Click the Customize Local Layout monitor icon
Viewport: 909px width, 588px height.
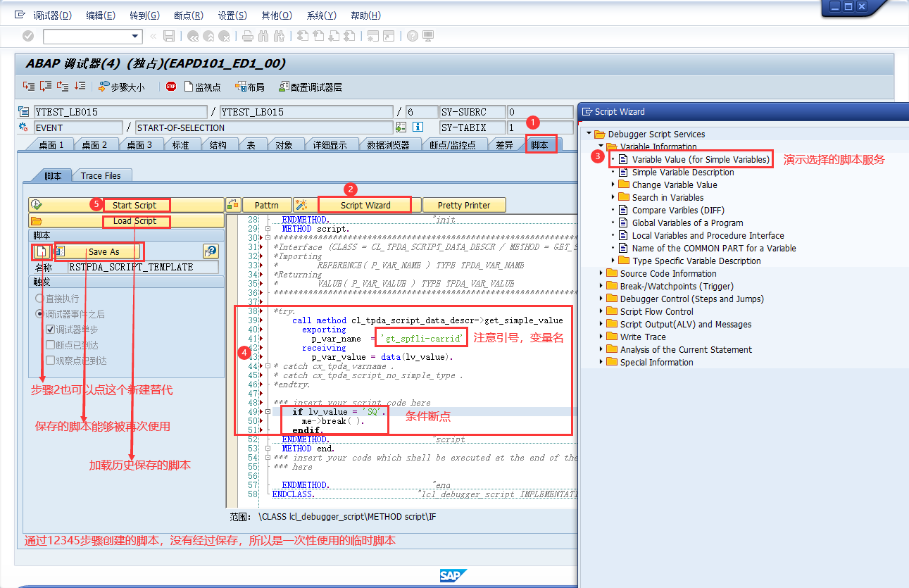pyautogui.click(x=428, y=36)
